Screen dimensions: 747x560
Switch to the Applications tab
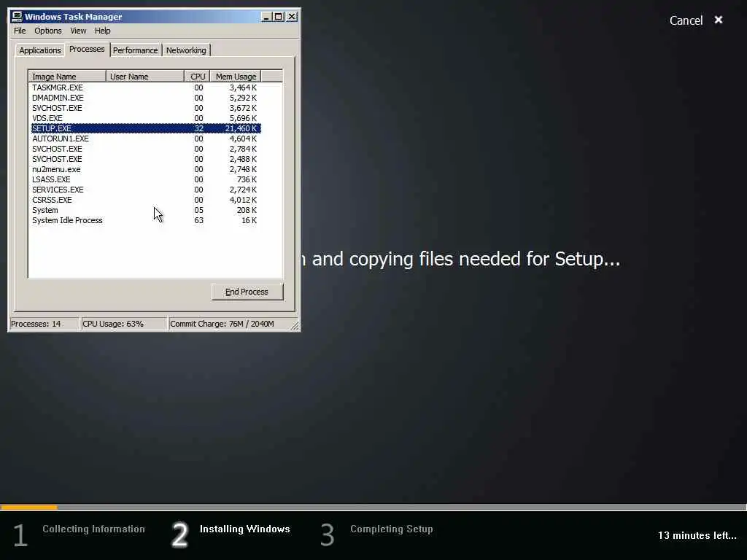click(x=40, y=50)
